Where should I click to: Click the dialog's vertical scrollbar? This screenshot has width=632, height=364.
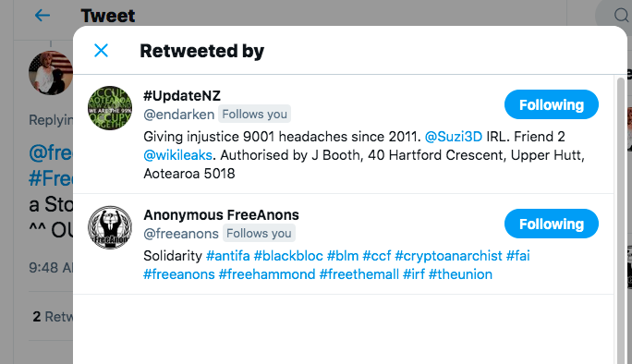621,220
